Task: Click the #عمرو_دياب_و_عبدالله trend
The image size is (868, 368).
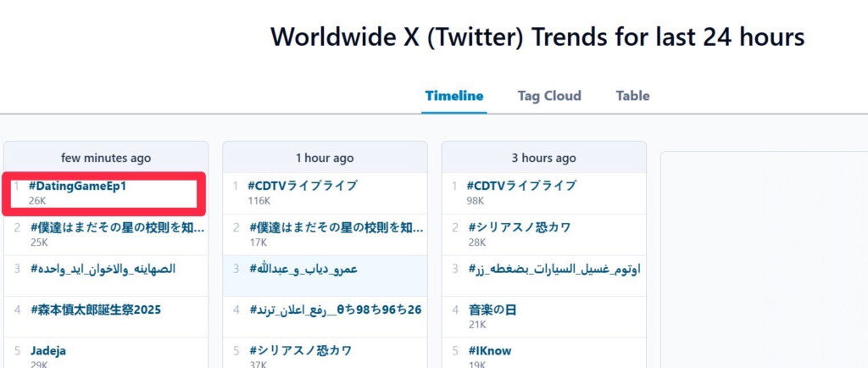Action: pyautogui.click(x=303, y=269)
